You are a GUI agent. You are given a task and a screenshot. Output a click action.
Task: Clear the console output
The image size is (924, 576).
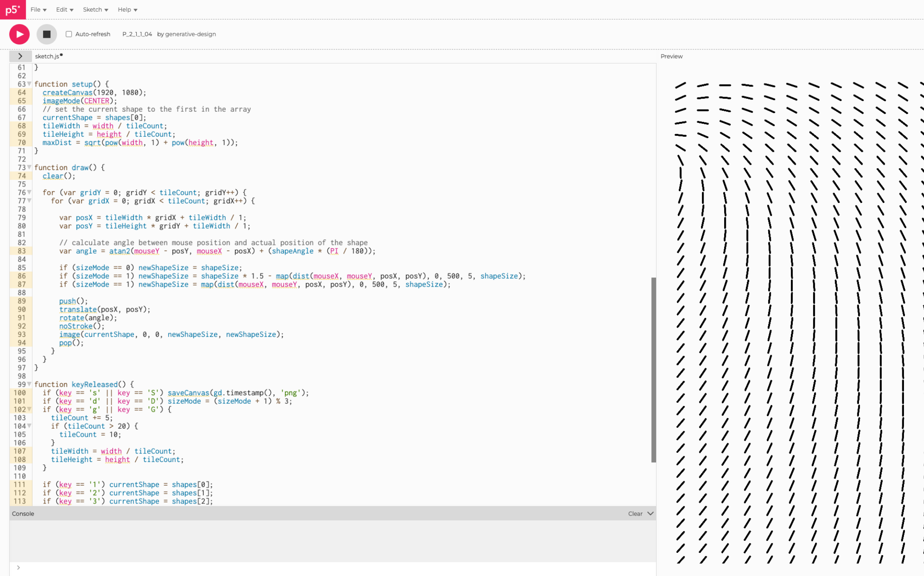tap(635, 514)
